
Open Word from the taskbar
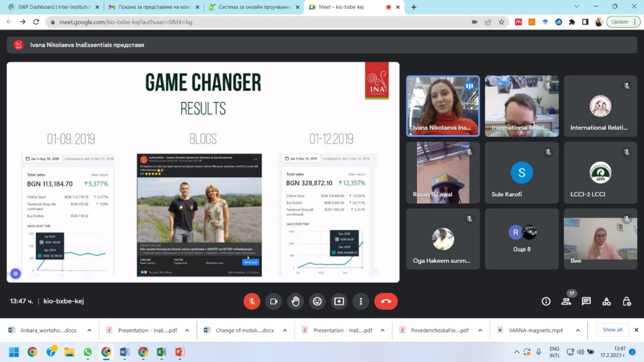(125, 352)
